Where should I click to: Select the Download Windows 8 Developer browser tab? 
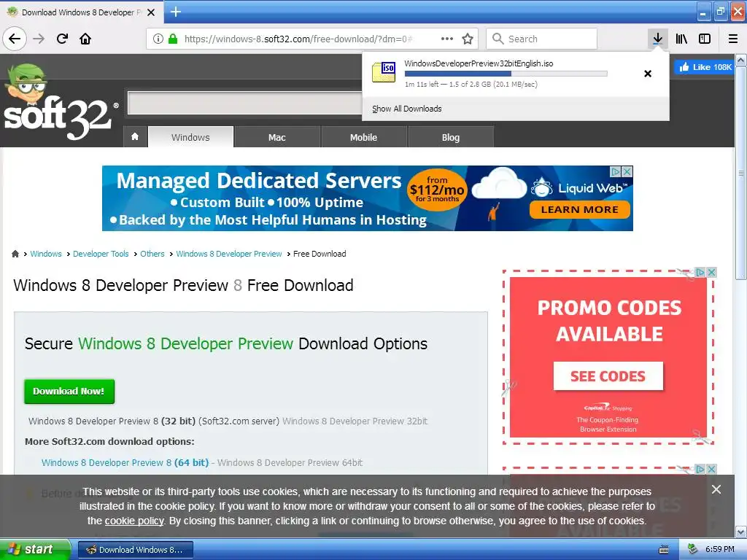tap(81, 12)
